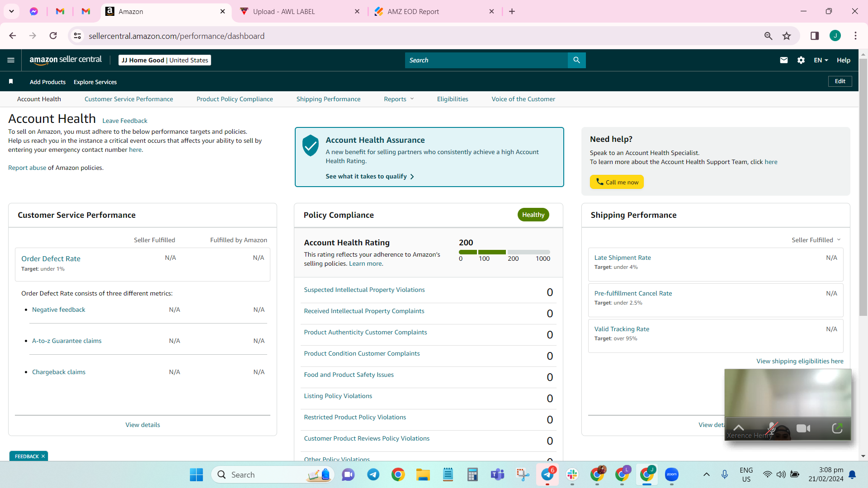Reload the page with the refresh icon
868x488 pixels.
click(53, 36)
